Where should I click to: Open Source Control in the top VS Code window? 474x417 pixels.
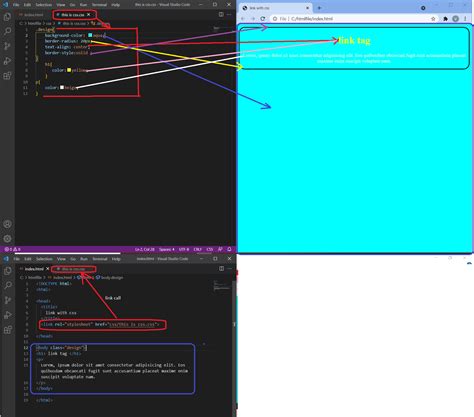[7, 46]
